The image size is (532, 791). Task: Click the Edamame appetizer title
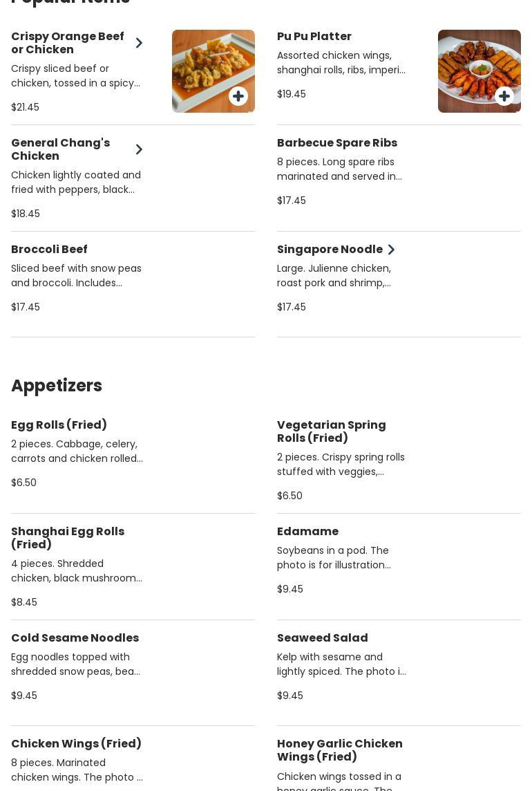[307, 532]
